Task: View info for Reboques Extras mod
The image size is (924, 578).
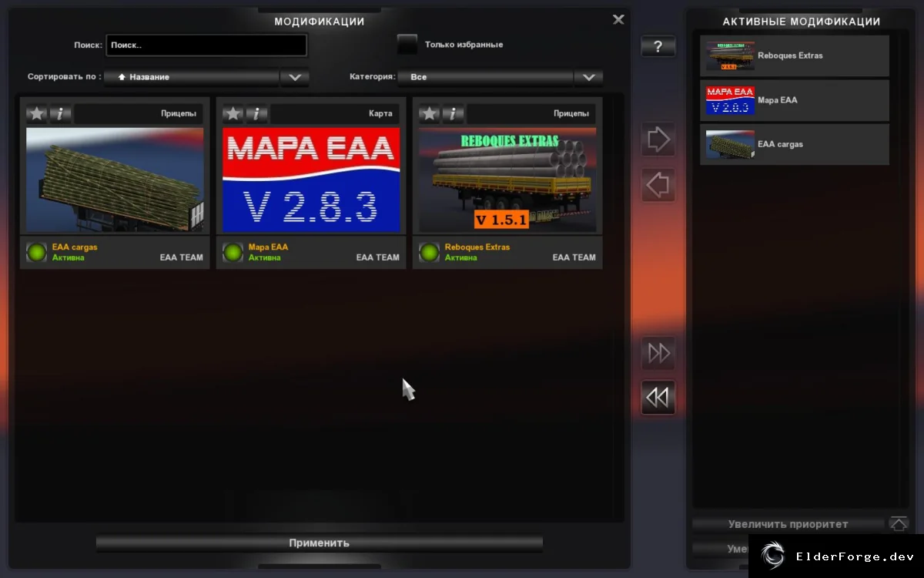Action: click(x=453, y=114)
